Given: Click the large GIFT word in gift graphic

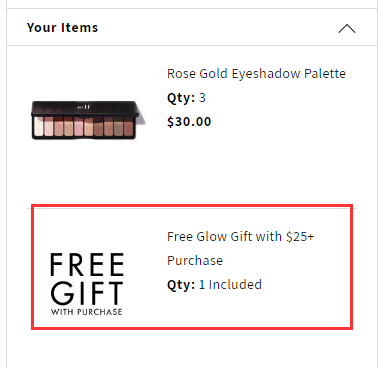Looking at the screenshot, I should tap(87, 293).
